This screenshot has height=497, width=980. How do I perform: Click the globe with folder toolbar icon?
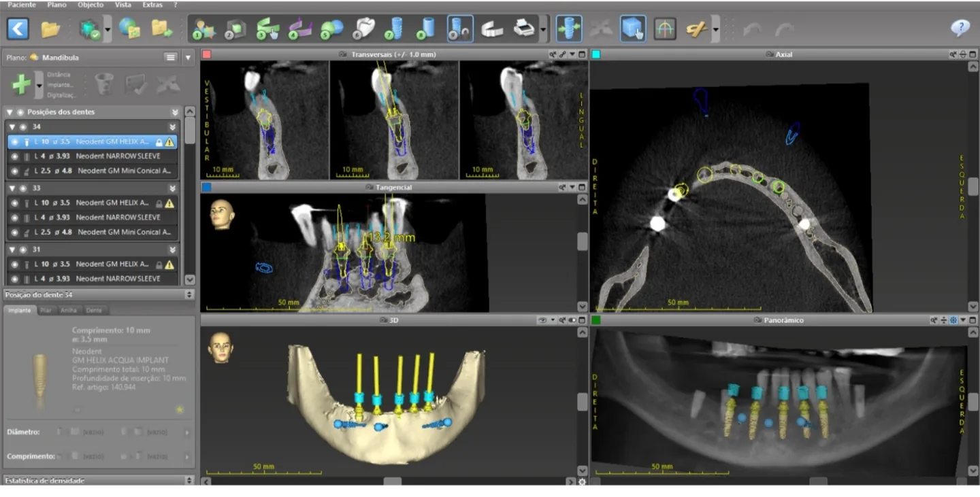tap(129, 29)
